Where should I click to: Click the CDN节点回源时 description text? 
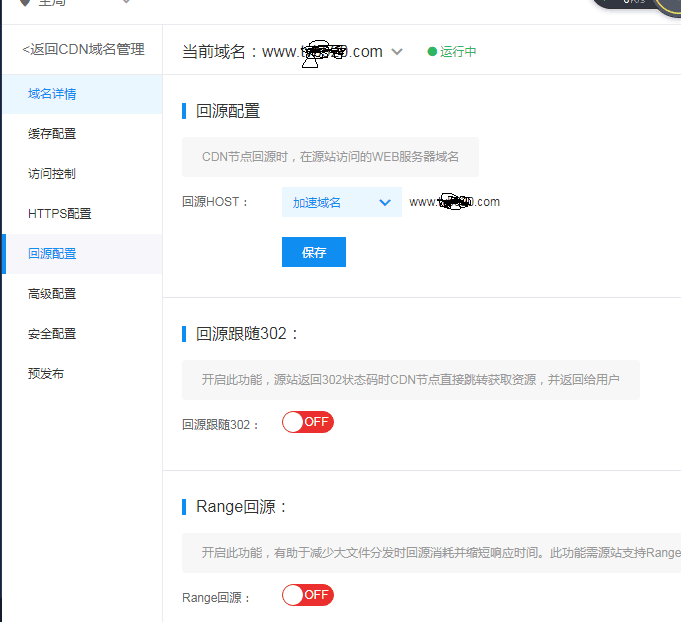[330, 157]
